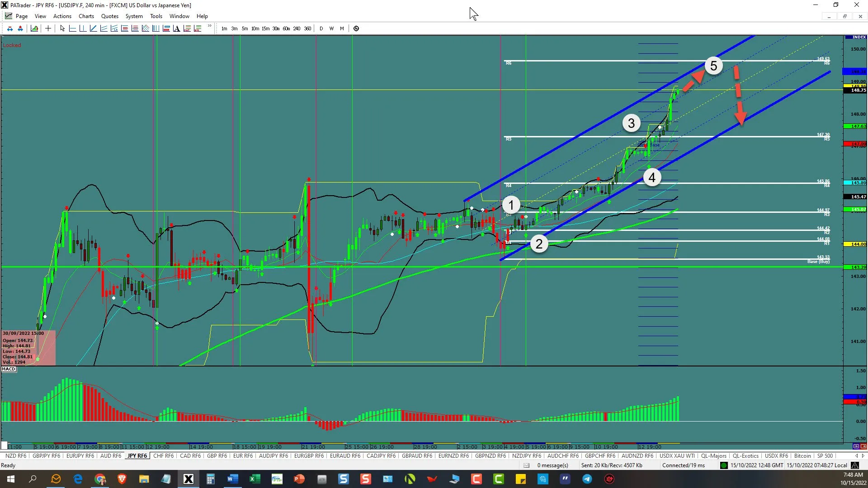This screenshot has width=868, height=488.
Task: Activate the crosshair cursor tool
Action: pos(48,28)
